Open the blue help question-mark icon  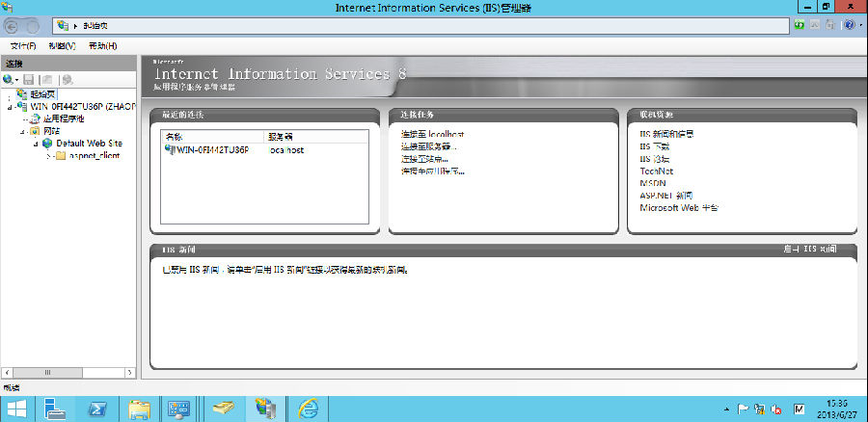[x=850, y=25]
